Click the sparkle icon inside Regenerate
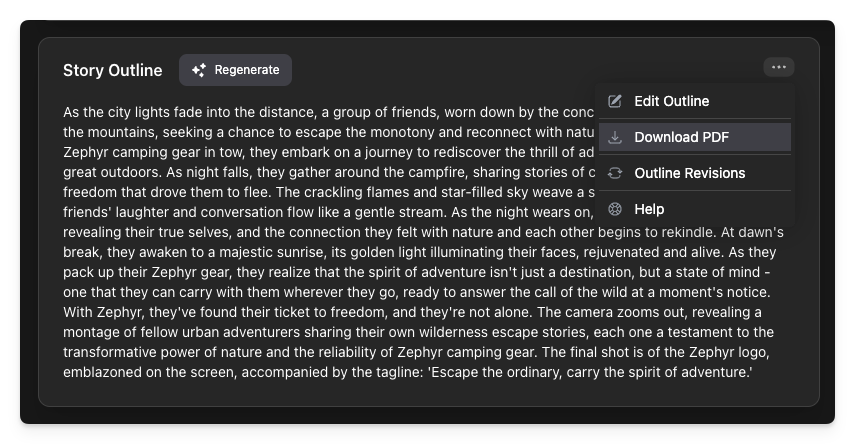 click(x=198, y=70)
